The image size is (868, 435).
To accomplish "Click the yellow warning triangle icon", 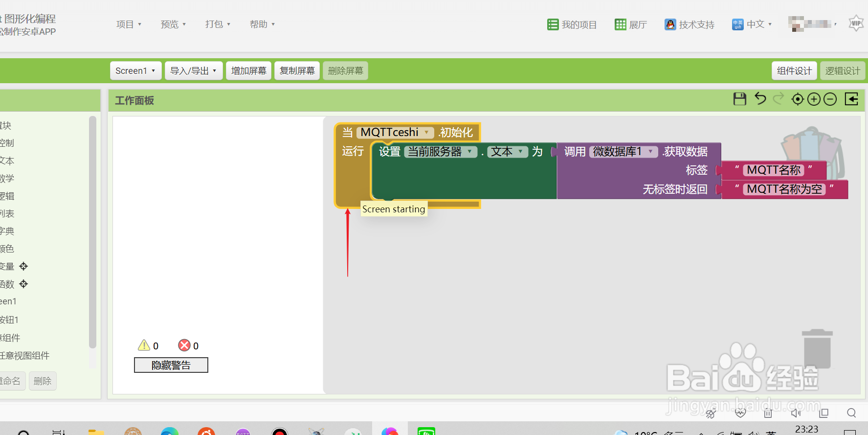I will coord(144,345).
